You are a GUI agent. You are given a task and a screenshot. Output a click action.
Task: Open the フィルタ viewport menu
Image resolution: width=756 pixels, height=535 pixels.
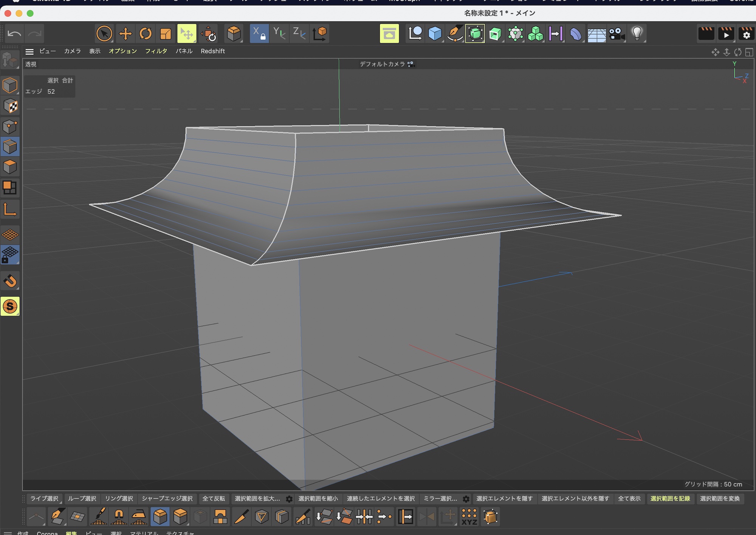click(x=156, y=51)
